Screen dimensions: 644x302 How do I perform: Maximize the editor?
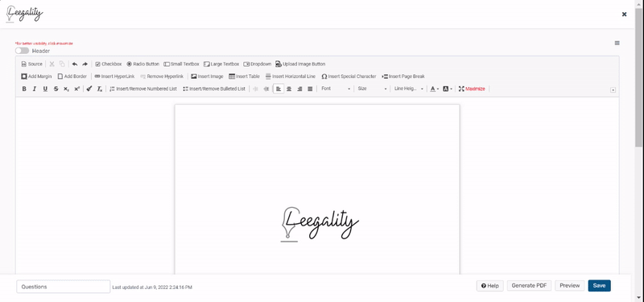click(472, 89)
